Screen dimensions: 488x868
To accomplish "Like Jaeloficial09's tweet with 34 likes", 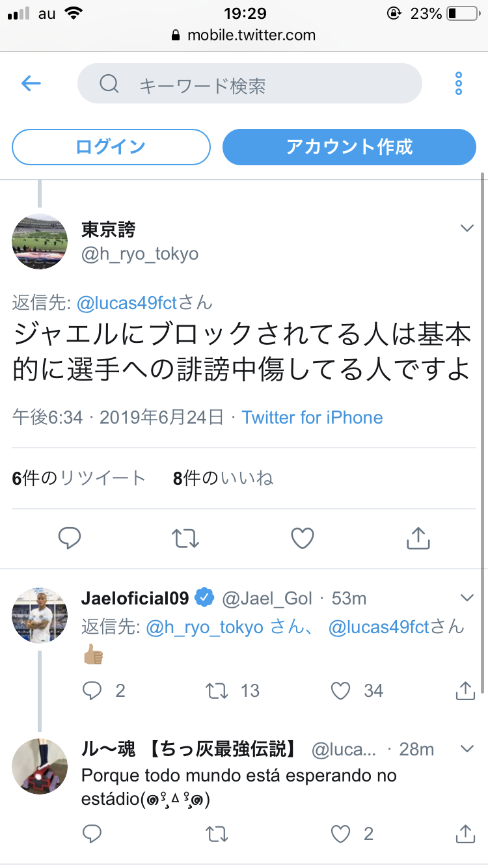I will [341, 690].
